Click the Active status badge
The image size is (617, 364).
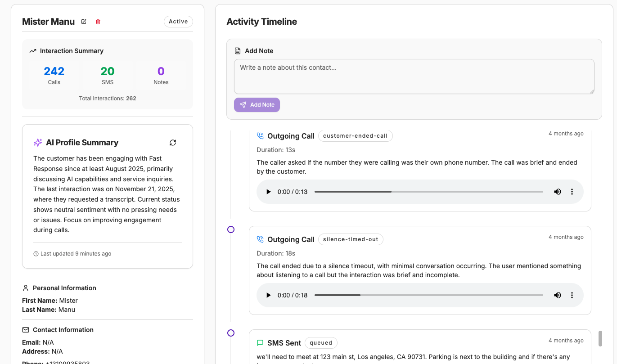point(178,22)
